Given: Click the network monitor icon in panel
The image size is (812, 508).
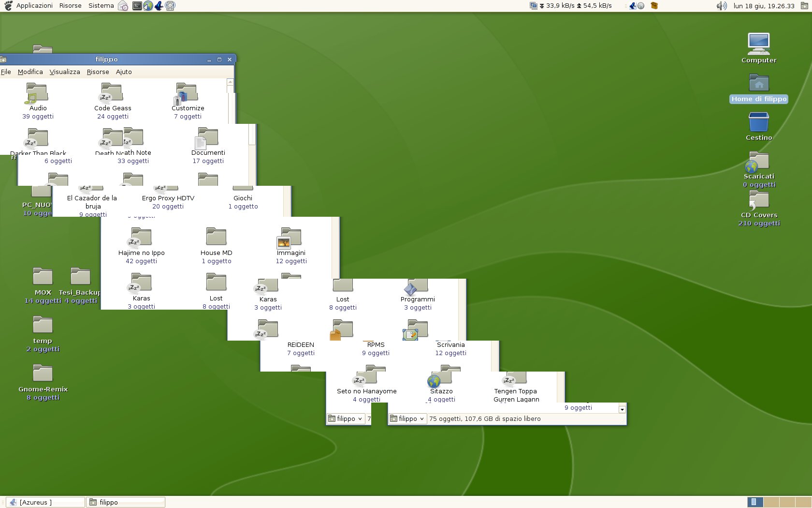Looking at the screenshot, I should 534,6.
